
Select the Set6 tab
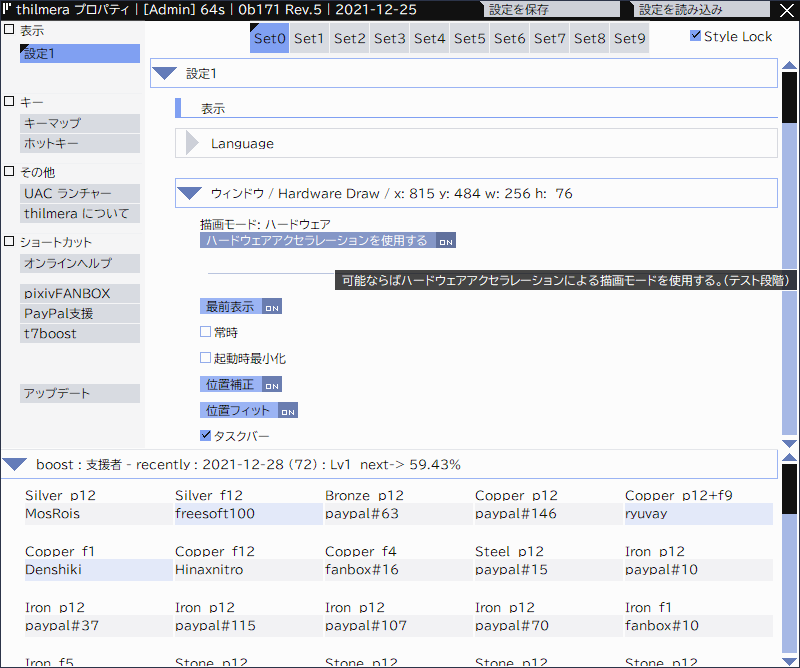coord(509,38)
